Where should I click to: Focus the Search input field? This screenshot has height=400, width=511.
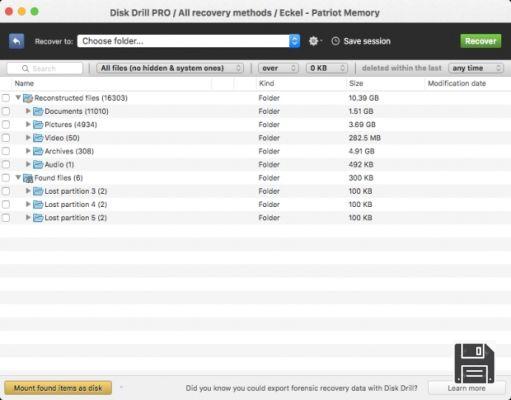[45, 68]
